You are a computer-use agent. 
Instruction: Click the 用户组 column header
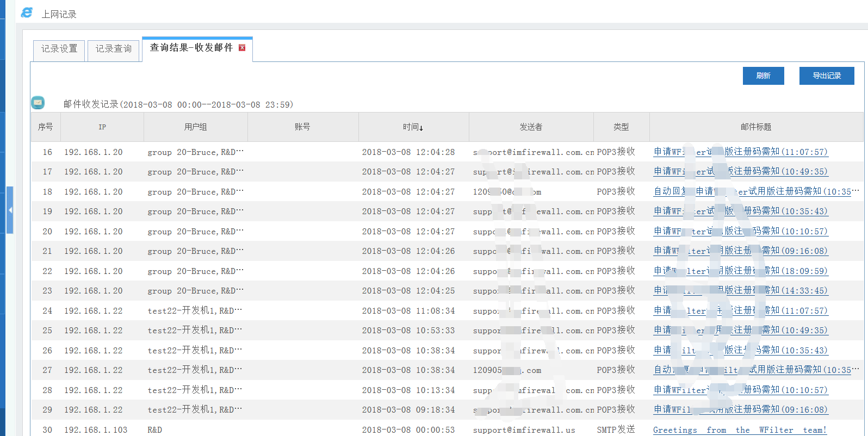[x=195, y=127]
